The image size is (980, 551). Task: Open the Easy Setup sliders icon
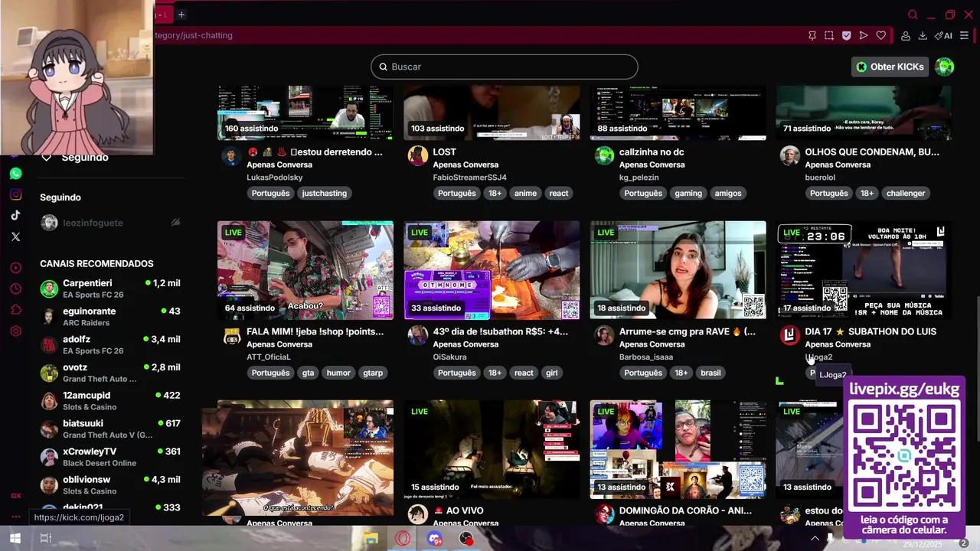click(965, 35)
